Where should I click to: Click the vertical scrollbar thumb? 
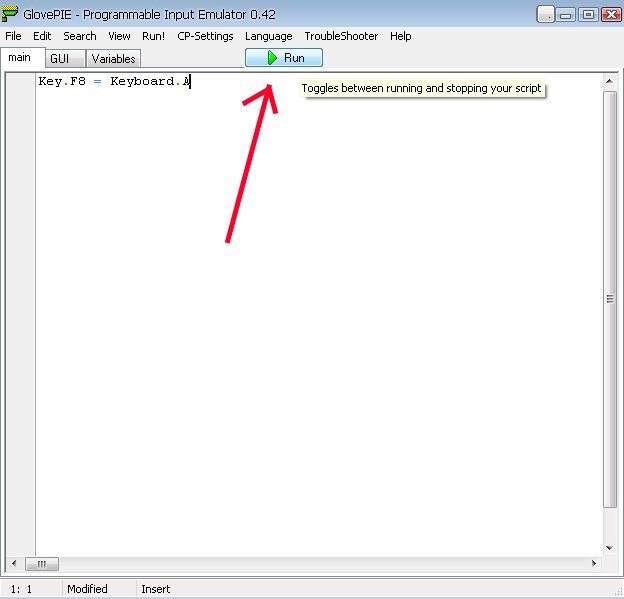tap(609, 299)
